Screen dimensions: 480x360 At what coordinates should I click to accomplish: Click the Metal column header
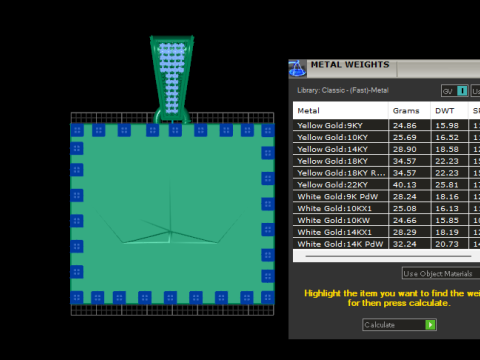(x=340, y=111)
